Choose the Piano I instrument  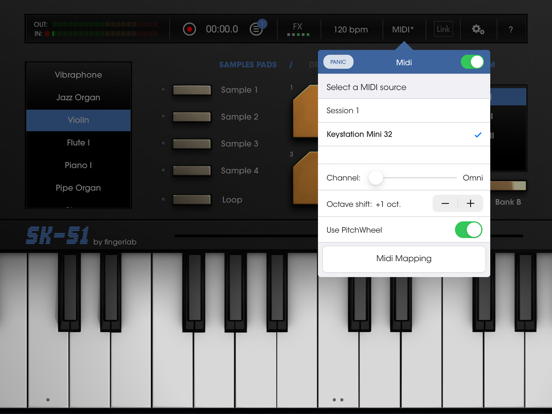coord(78,165)
